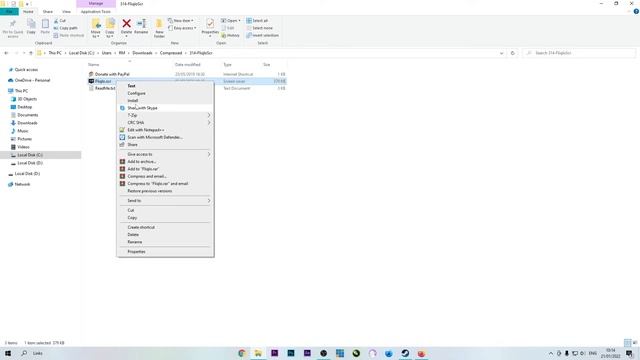Open the notification center icon
This screenshot has width=640, height=360.
(x=630, y=353)
